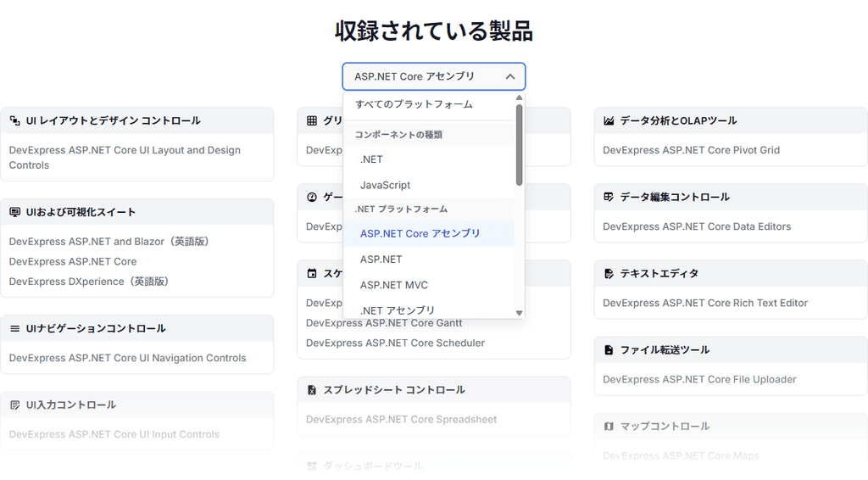Open DevExpress ASP.NET and Blazor（英語版）link

tap(108, 242)
